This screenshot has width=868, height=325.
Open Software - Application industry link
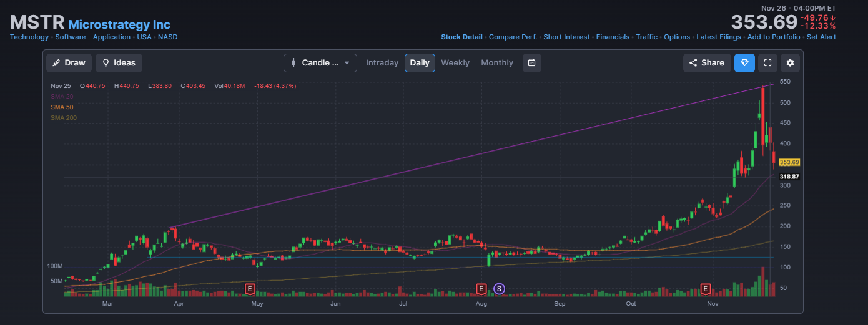click(x=93, y=37)
